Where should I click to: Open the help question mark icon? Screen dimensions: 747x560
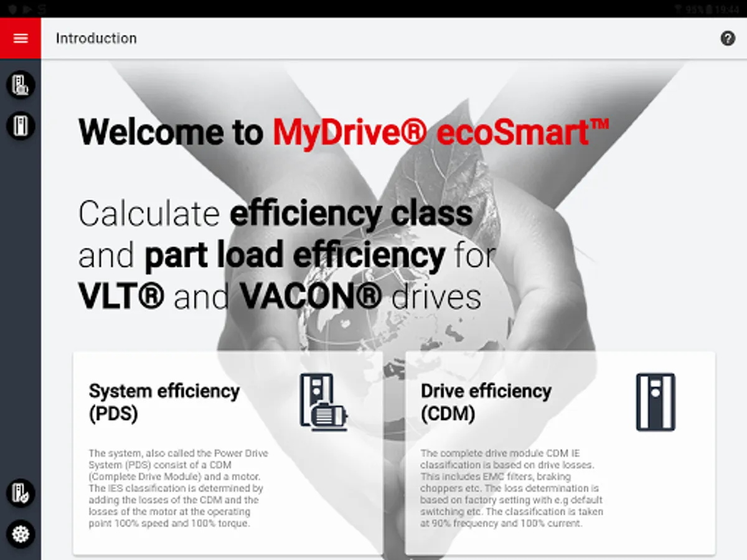[728, 39]
